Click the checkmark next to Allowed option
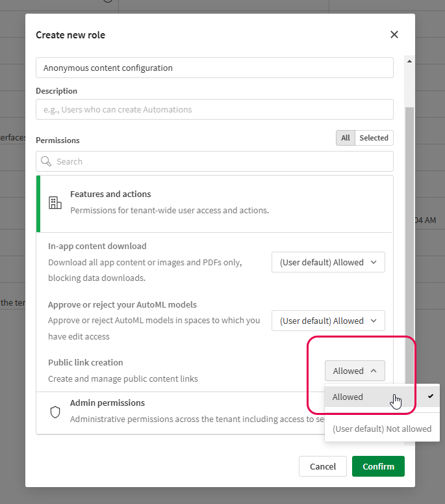445x504 pixels. (x=430, y=396)
